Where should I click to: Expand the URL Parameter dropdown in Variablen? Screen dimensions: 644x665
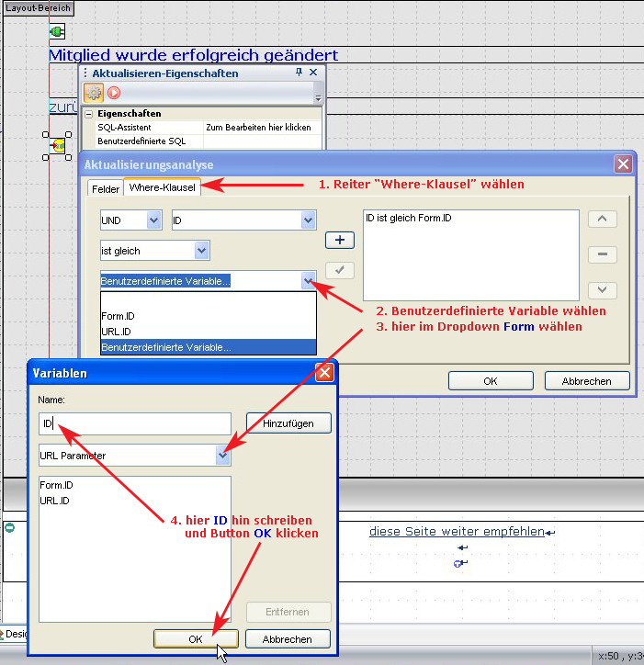tap(221, 456)
